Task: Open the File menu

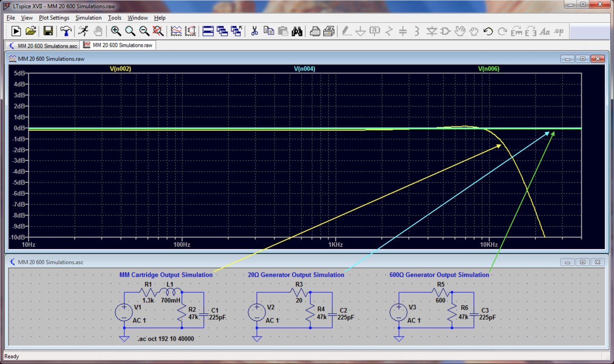Action: pyautogui.click(x=11, y=18)
